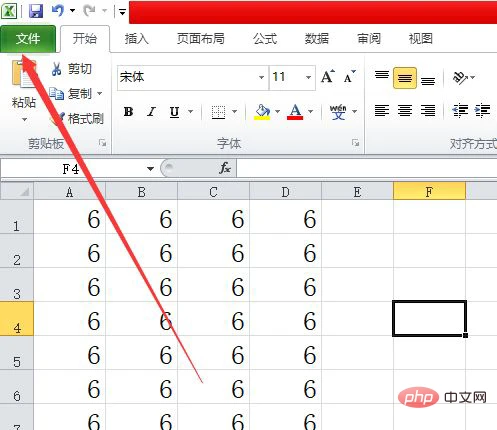Open the 文件 (File) tab
The height and width of the screenshot is (430, 497).
28,39
